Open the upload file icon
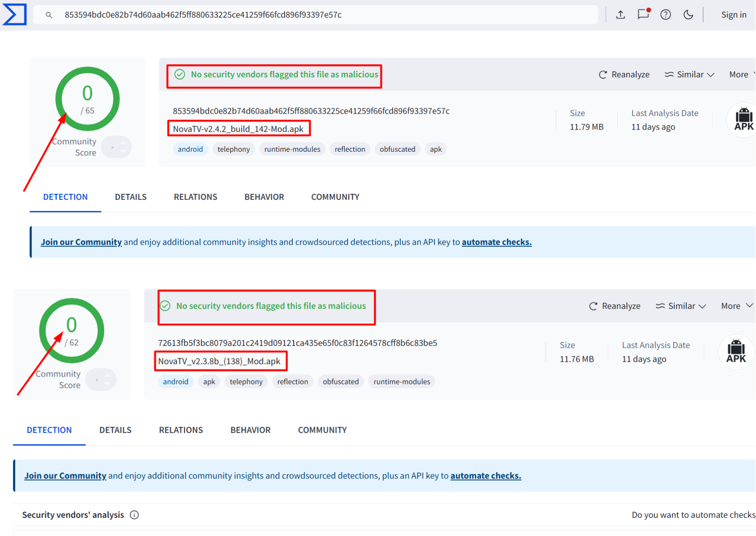This screenshot has width=756, height=536. 621,15
